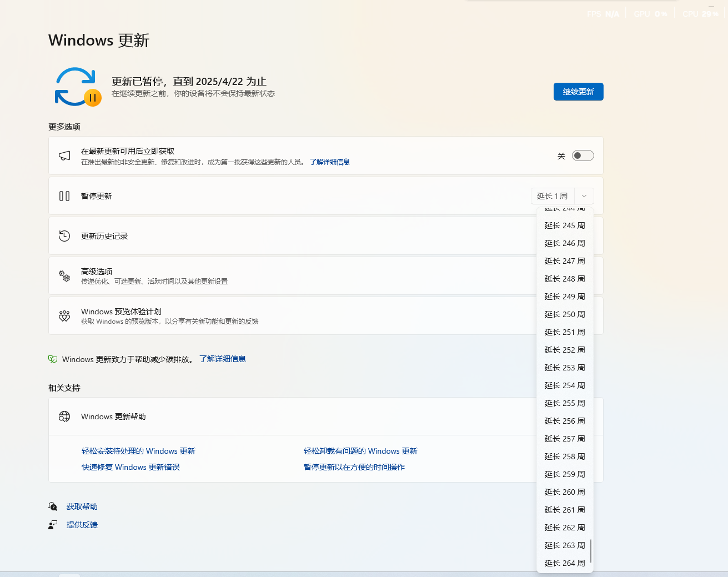Screen dimensions: 728x577
Task: Open 轻松卸载有问题的 Windows 更新 link
Action: (360, 451)
